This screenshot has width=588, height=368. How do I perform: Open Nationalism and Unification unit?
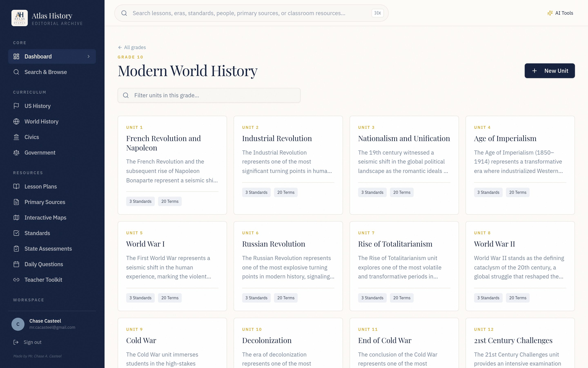coord(404,165)
